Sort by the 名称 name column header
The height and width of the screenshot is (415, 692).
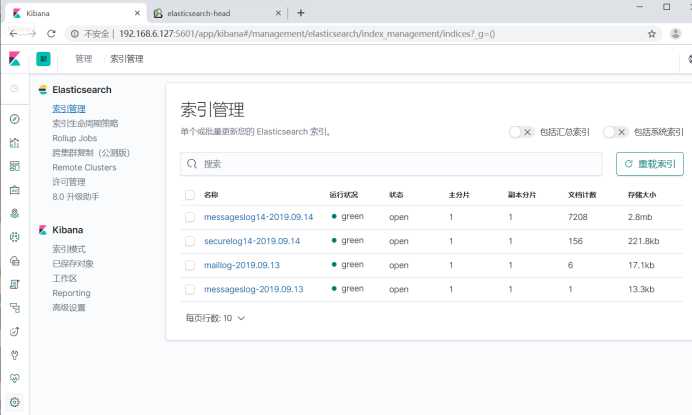click(x=211, y=195)
